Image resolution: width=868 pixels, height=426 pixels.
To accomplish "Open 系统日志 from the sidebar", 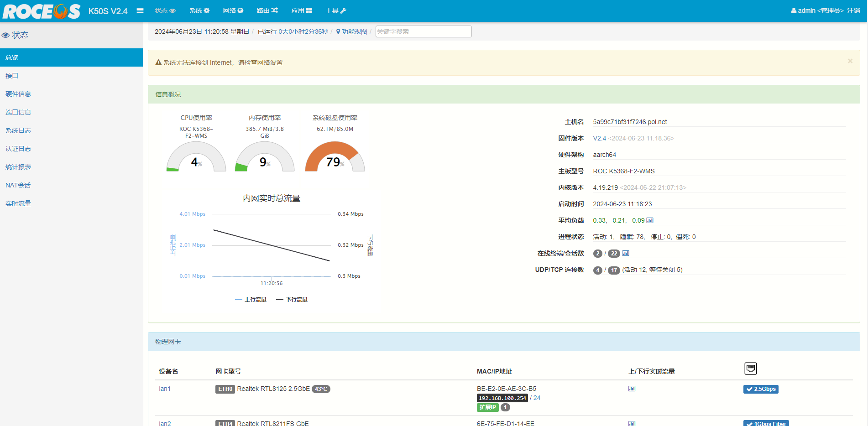I will click(18, 130).
